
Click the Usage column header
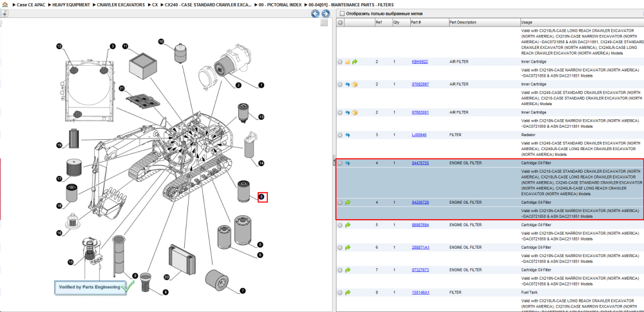coord(582,23)
